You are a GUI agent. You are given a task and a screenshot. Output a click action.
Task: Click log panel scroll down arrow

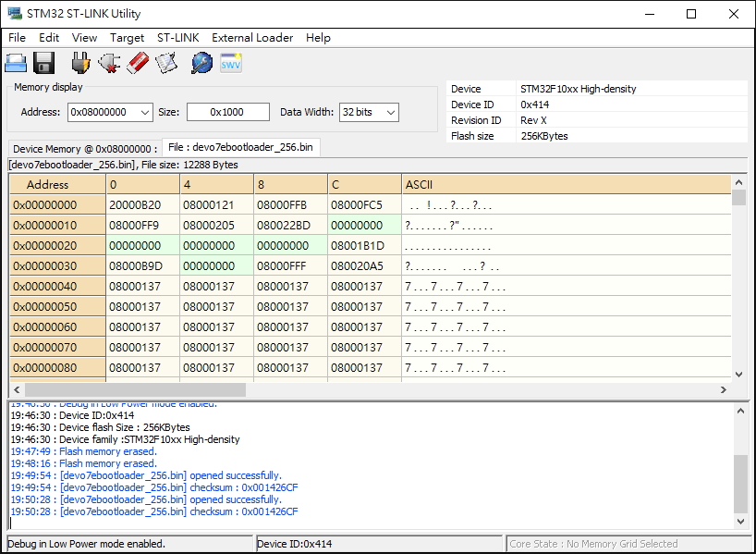coord(740,522)
